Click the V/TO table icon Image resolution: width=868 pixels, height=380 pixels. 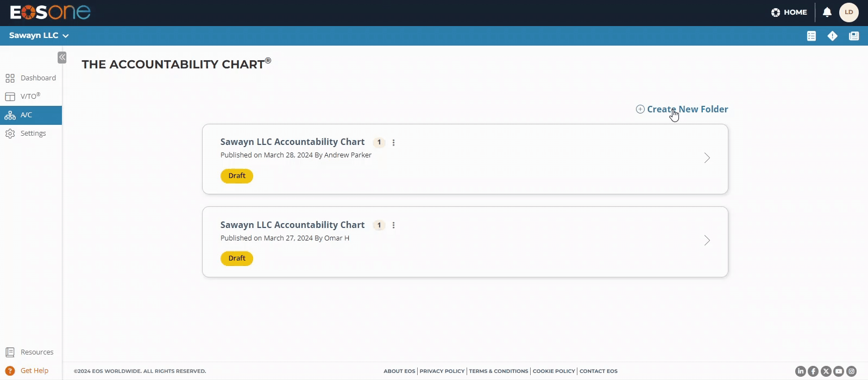click(x=10, y=97)
